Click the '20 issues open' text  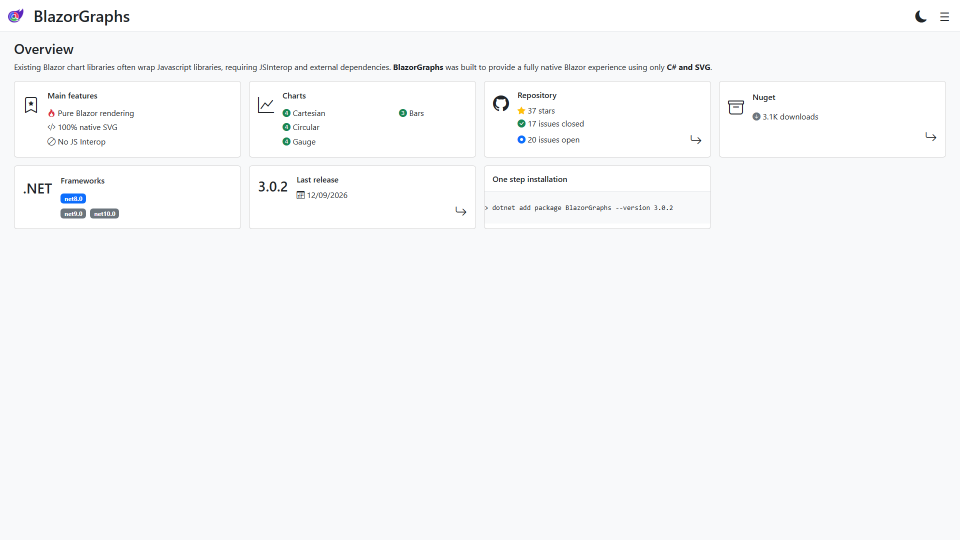click(553, 140)
